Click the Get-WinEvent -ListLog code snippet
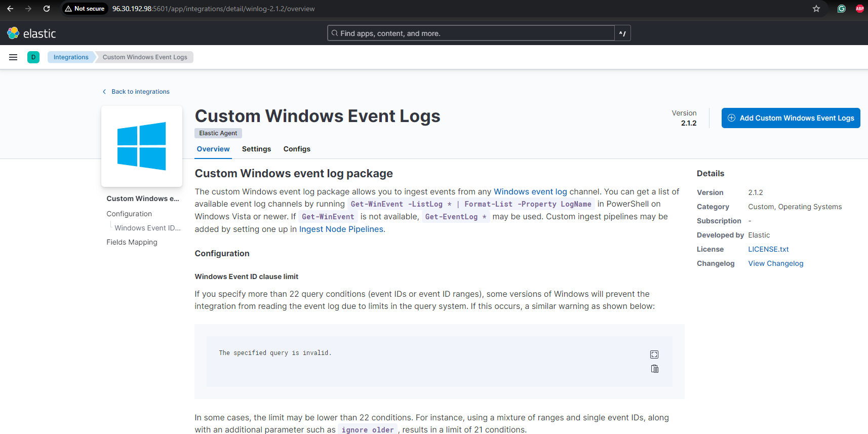The height and width of the screenshot is (434, 868). click(x=471, y=204)
